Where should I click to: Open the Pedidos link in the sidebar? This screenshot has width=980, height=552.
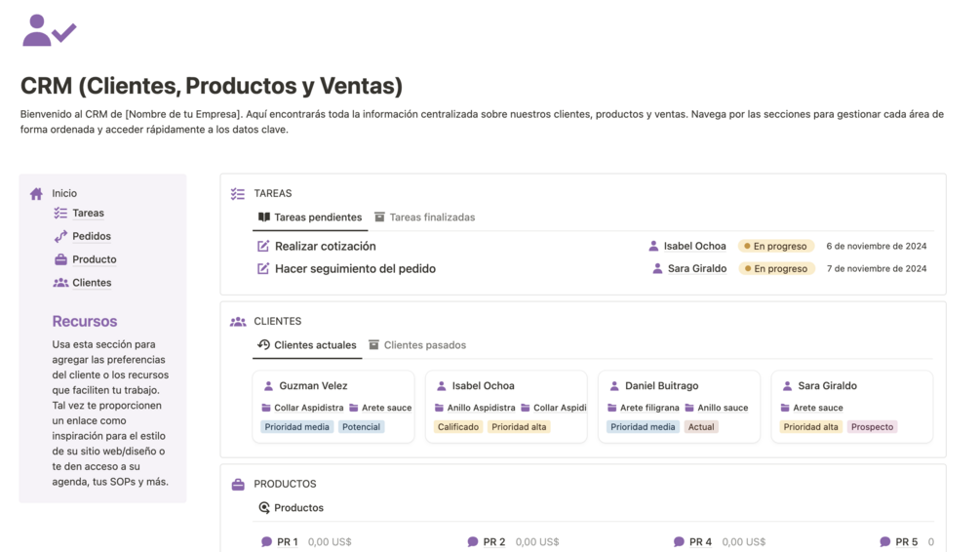[x=92, y=237]
